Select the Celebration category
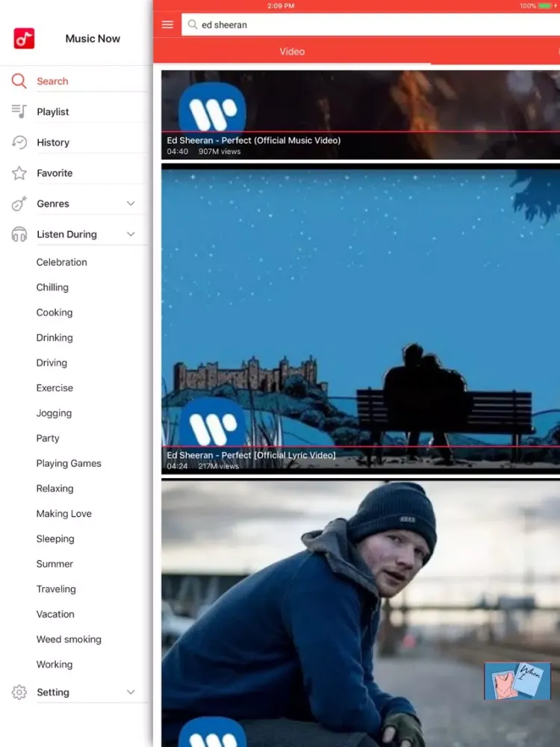Image resolution: width=560 pixels, height=747 pixels. (x=61, y=262)
